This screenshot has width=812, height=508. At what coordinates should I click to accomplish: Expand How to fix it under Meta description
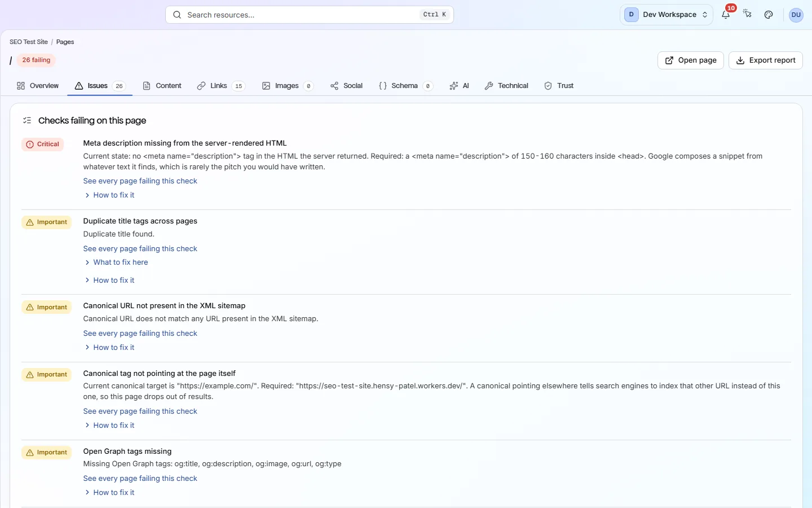109,195
